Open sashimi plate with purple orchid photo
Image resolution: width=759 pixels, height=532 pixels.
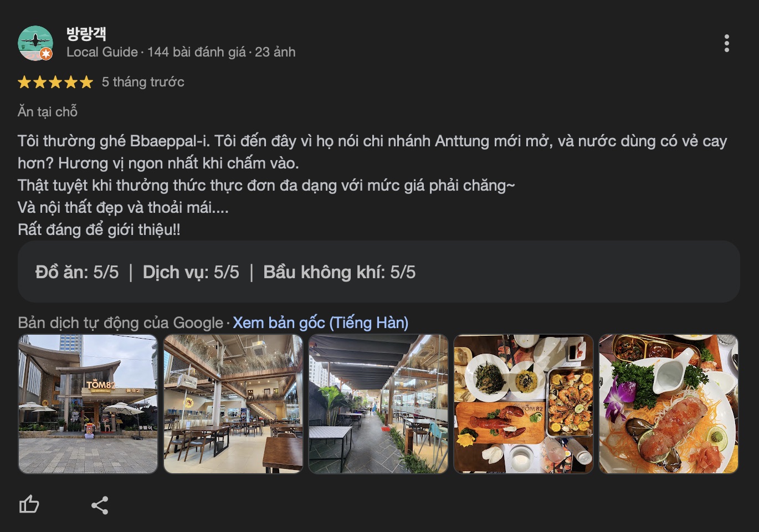(669, 404)
